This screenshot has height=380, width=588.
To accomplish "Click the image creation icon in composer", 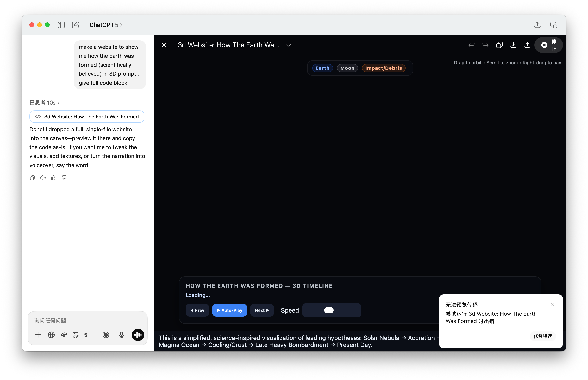I will point(76,335).
